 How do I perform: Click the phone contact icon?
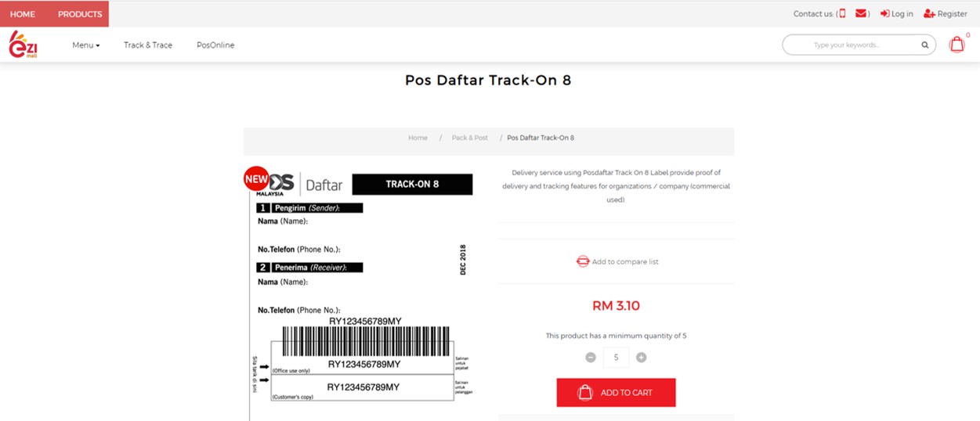(842, 13)
